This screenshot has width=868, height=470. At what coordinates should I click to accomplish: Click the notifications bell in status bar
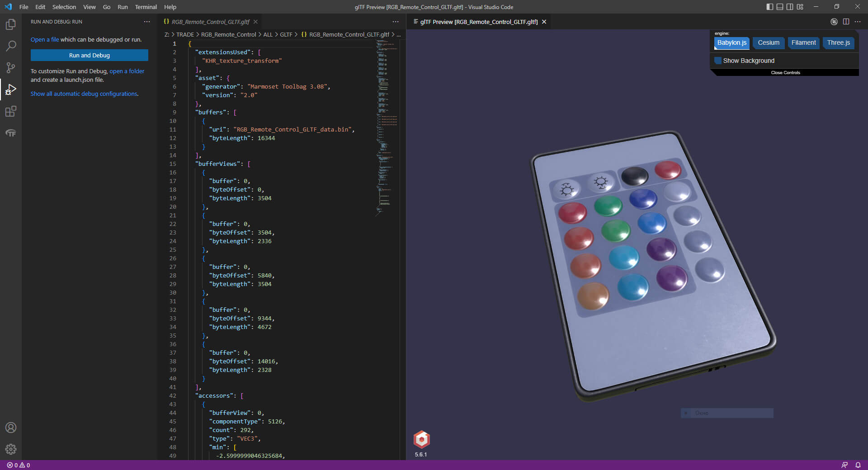pos(858,465)
